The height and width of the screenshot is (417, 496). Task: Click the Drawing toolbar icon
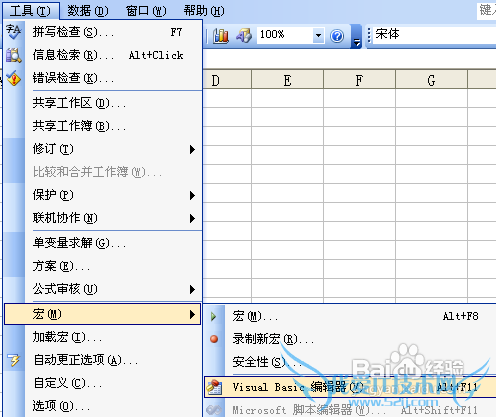pos(244,36)
